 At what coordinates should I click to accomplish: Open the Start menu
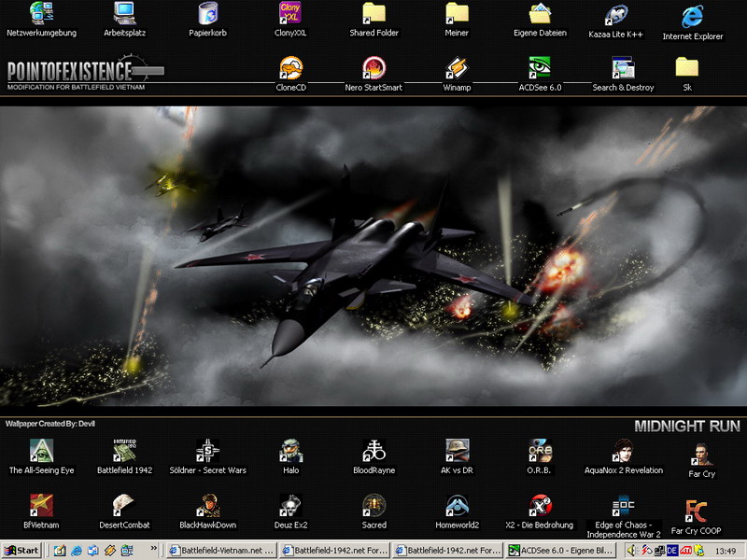[21, 551]
